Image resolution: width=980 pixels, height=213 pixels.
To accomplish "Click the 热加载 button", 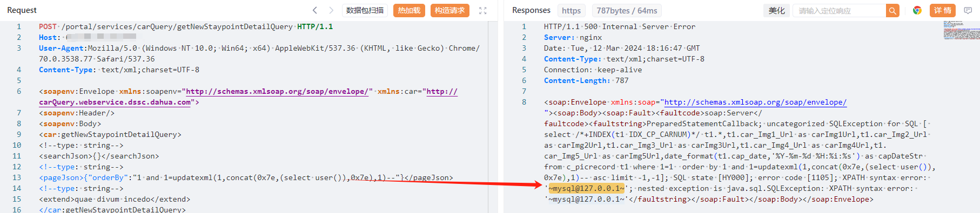I will (x=409, y=10).
